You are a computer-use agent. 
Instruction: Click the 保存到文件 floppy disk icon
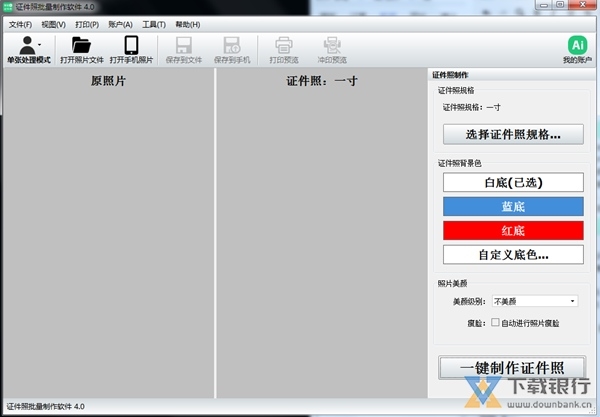point(184,45)
